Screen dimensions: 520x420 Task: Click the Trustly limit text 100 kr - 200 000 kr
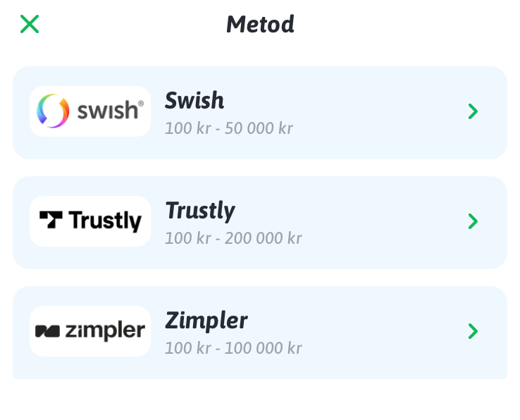click(x=233, y=239)
